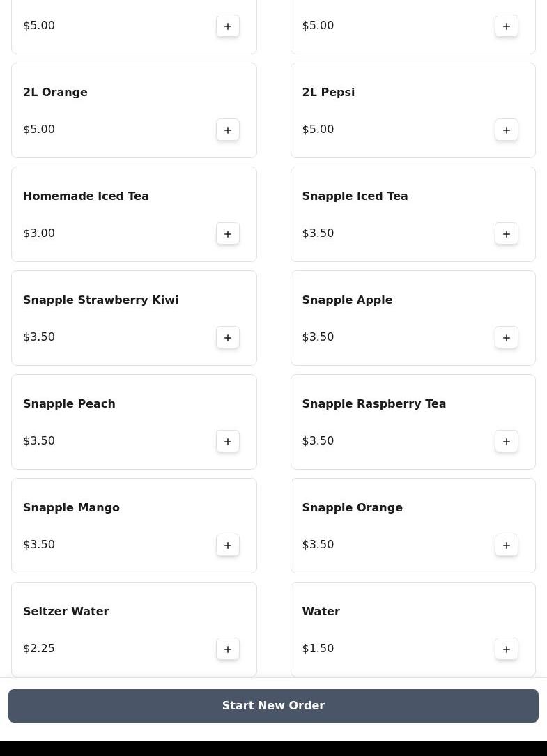
Task: Select the Snapple Mango item name
Action: [x=71, y=508]
